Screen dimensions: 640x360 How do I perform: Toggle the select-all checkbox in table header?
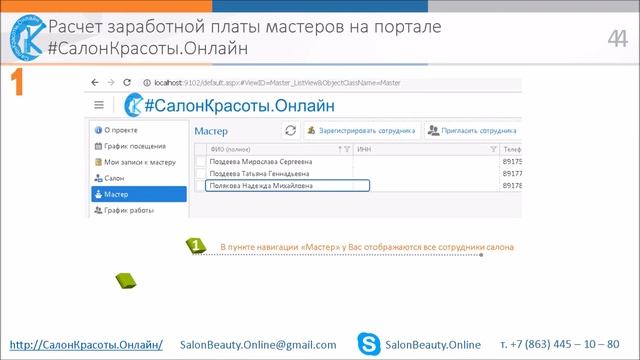200,149
